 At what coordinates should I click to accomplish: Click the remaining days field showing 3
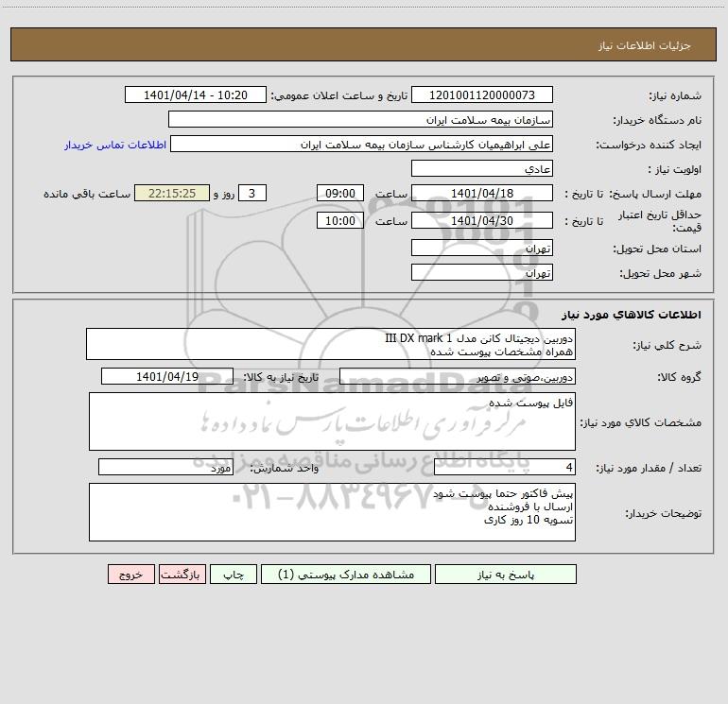click(252, 193)
